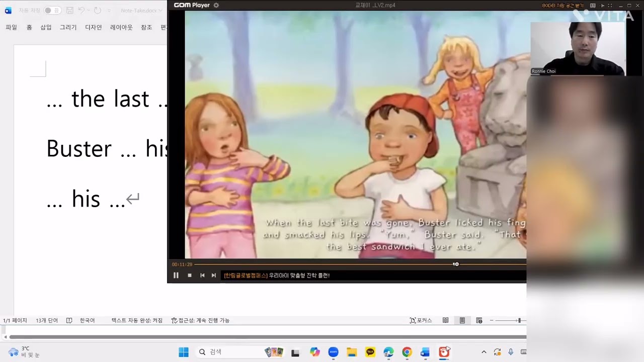
Task: Switch to the 홈 ribbon tab
Action: tap(29, 27)
